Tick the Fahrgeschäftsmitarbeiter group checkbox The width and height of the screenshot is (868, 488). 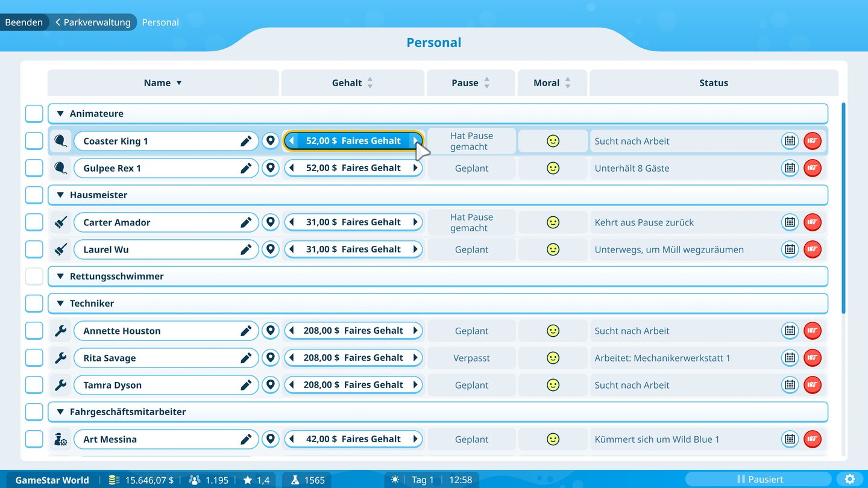tap(34, 412)
